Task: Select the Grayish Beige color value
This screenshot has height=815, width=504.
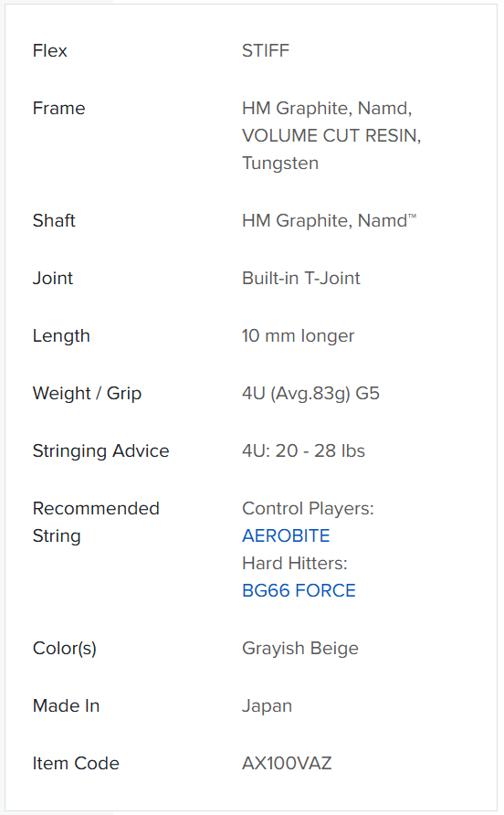Action: click(x=300, y=648)
